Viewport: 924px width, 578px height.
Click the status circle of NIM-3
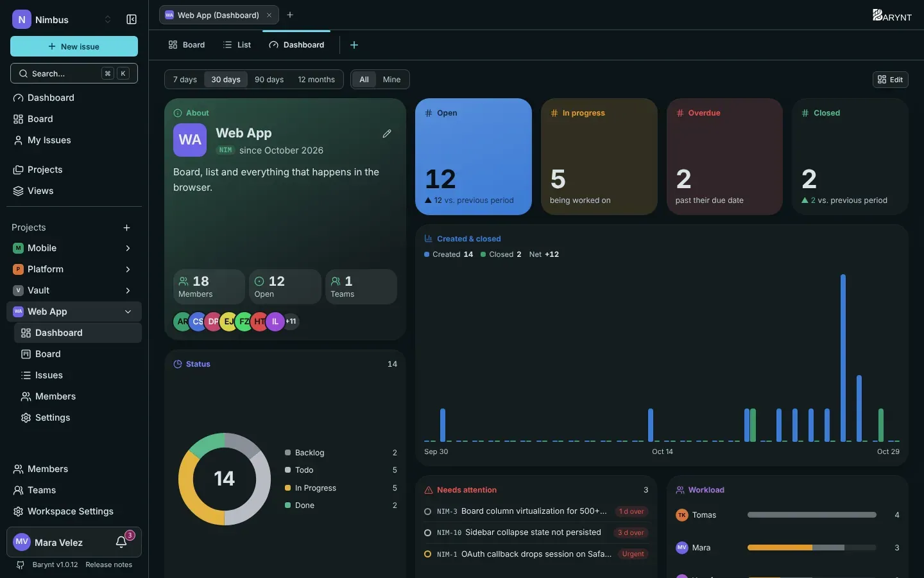point(428,511)
